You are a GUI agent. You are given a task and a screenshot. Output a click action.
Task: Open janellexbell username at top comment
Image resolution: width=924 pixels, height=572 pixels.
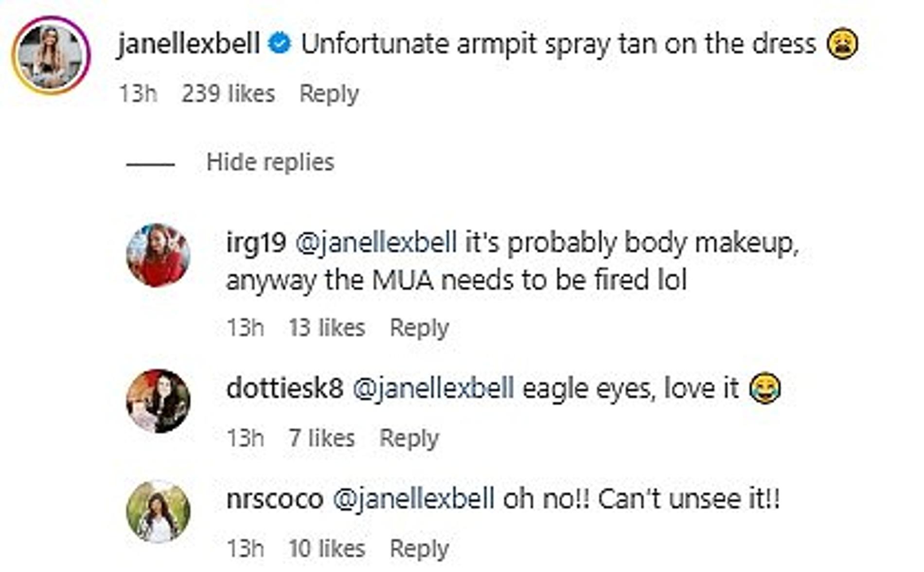pyautogui.click(x=189, y=44)
